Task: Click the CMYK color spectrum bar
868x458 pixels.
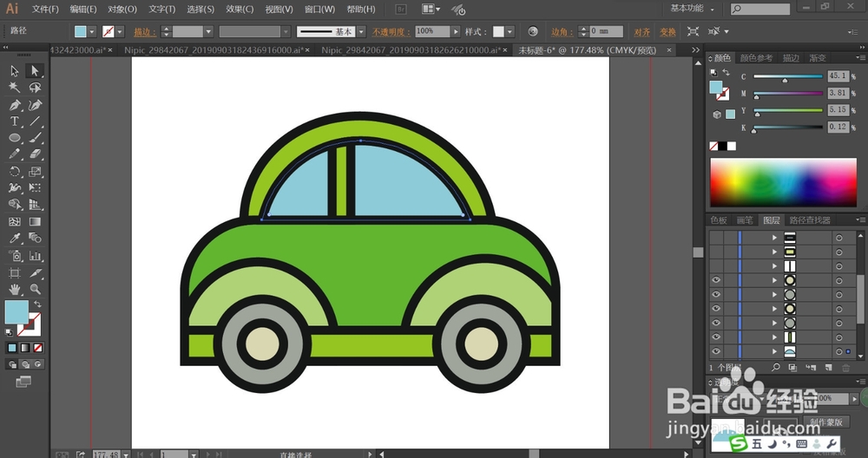Action: coord(785,180)
